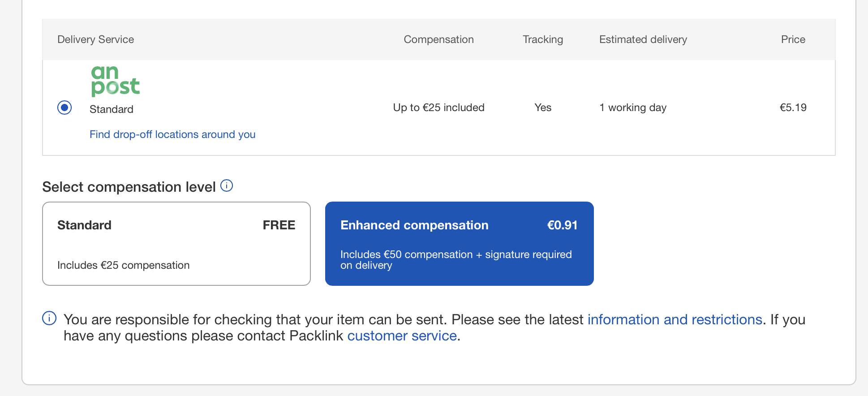Choose Enhanced compensation €0.91 option
This screenshot has width=868, height=396.
(460, 244)
